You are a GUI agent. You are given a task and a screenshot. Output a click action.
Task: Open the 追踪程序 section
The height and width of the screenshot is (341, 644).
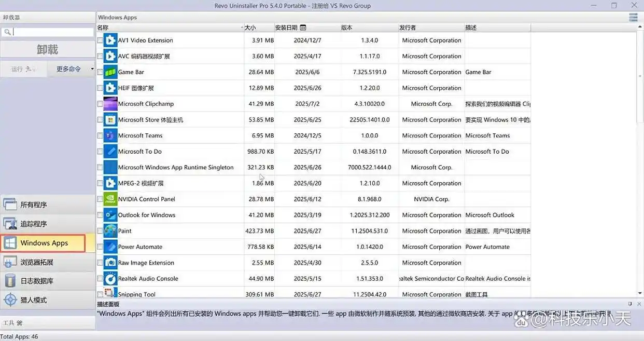[48, 224]
